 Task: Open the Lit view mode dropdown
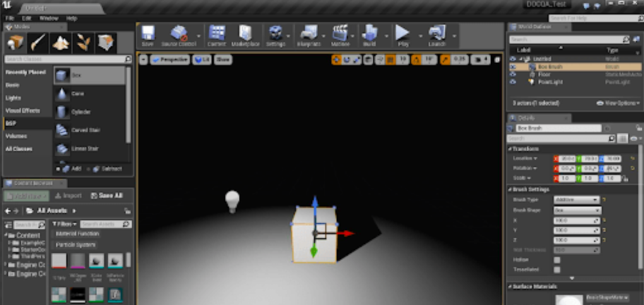tap(202, 59)
